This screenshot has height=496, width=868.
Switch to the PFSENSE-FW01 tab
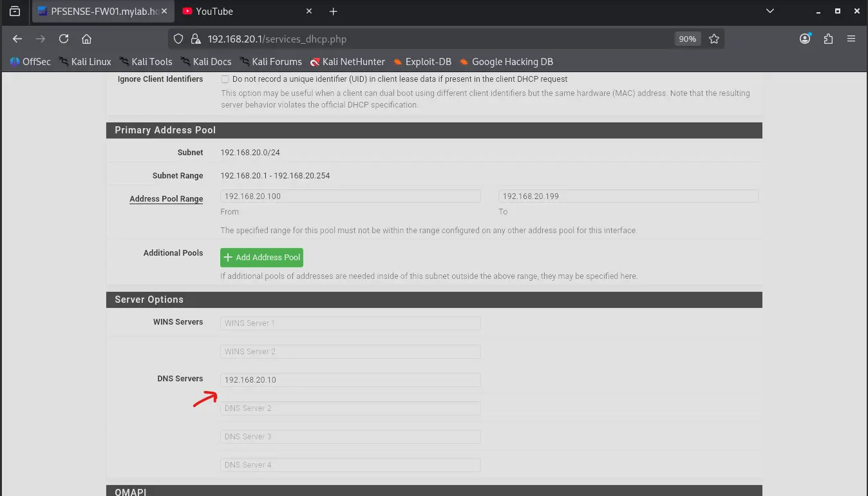103,12
